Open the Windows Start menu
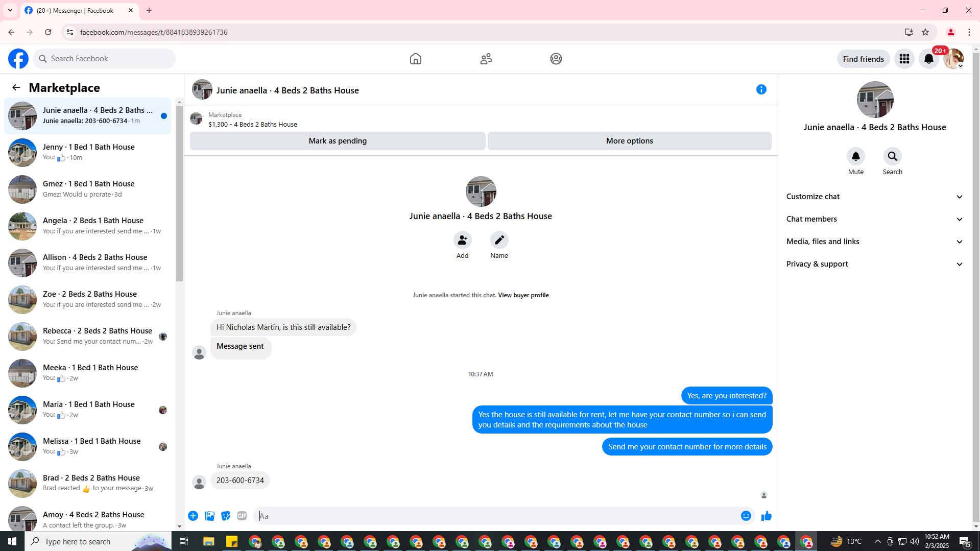Viewport: 980px width, 551px height. 12,541
